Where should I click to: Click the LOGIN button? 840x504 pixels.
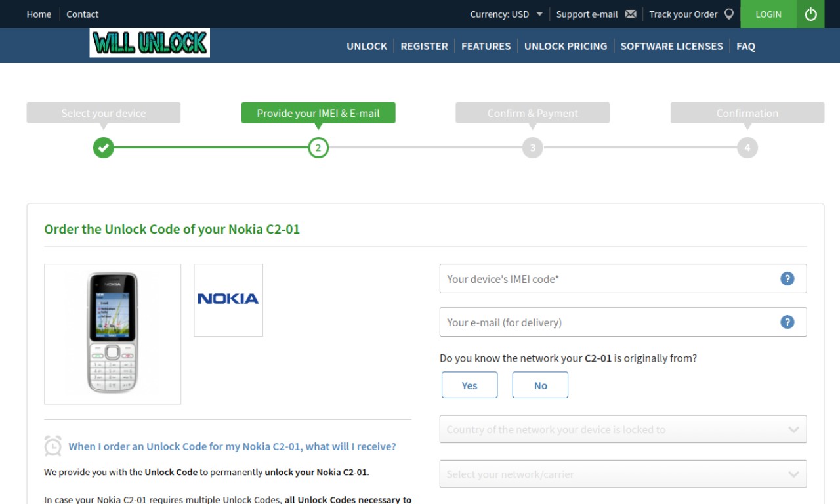pos(768,14)
